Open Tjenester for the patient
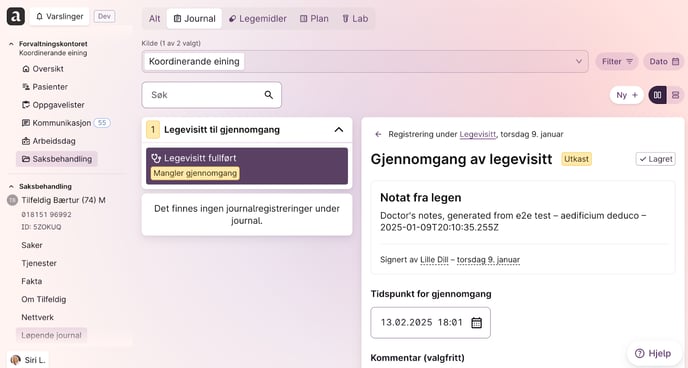 pos(39,263)
